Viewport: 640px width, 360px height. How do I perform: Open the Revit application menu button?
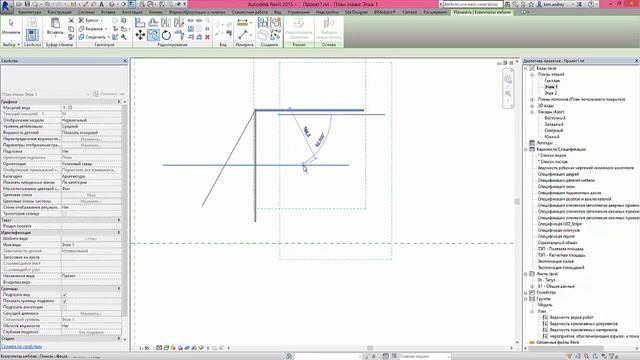pyautogui.click(x=6, y=6)
